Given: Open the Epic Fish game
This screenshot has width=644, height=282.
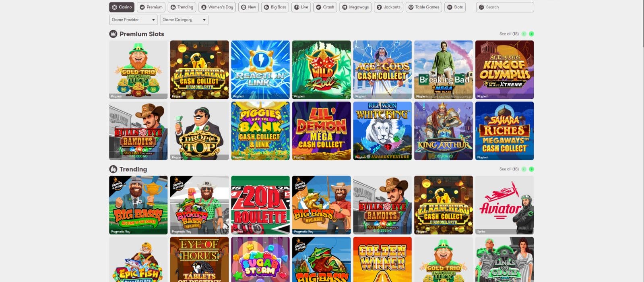Looking at the screenshot, I should point(138,259).
